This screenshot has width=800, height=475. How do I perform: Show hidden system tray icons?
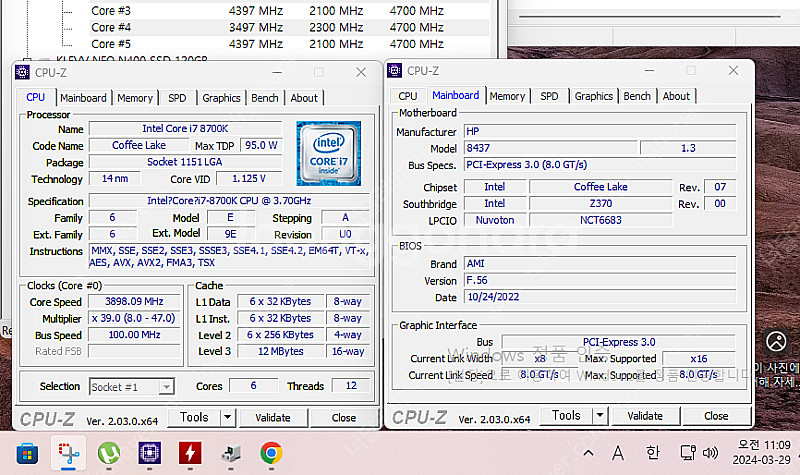click(x=588, y=453)
